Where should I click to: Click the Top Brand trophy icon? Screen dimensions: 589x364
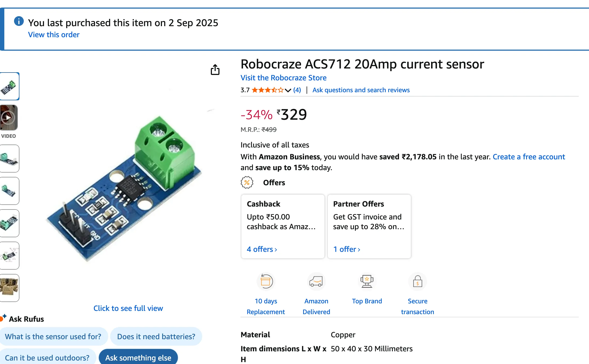[x=367, y=281]
